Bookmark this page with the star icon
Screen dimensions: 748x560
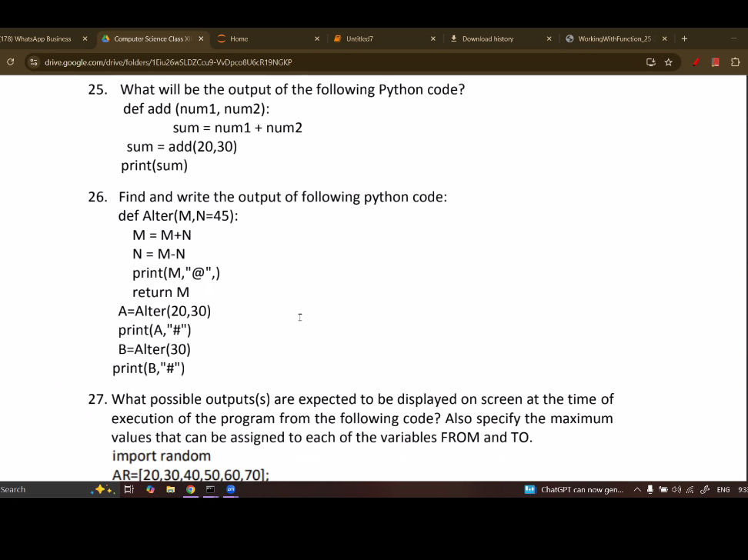(x=668, y=62)
